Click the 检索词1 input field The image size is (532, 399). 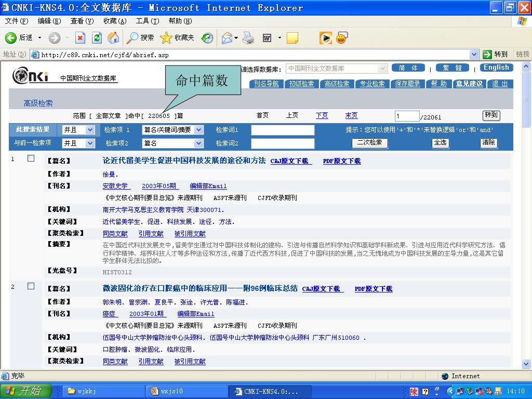[x=283, y=130]
